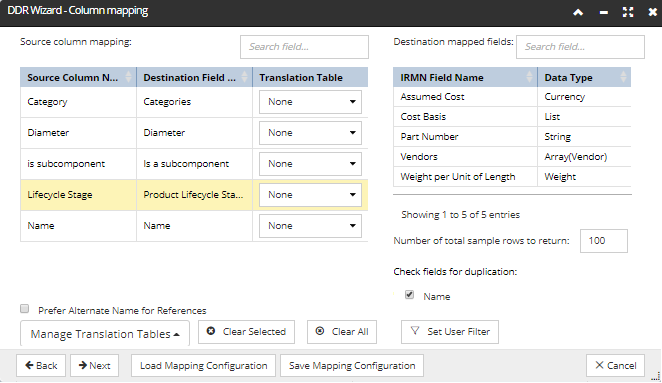Open translation table dropdown for Name row
This screenshot has height=383, width=662.
[x=310, y=226]
